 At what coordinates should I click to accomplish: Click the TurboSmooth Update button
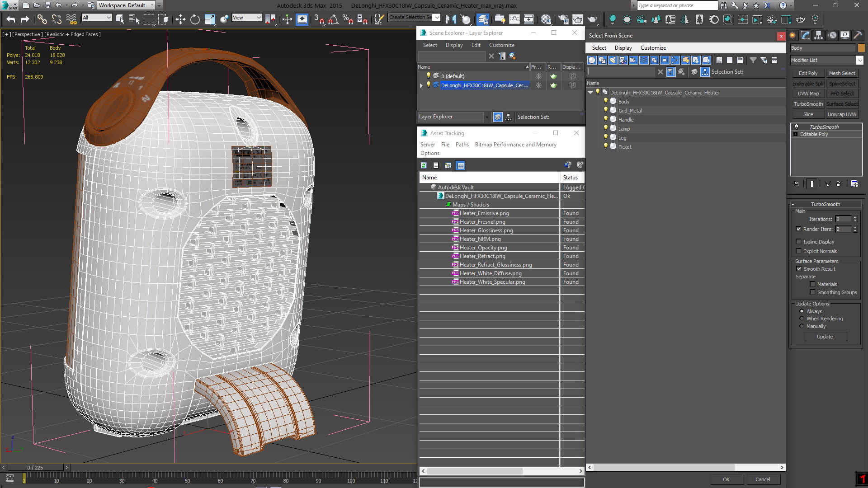pyautogui.click(x=825, y=337)
